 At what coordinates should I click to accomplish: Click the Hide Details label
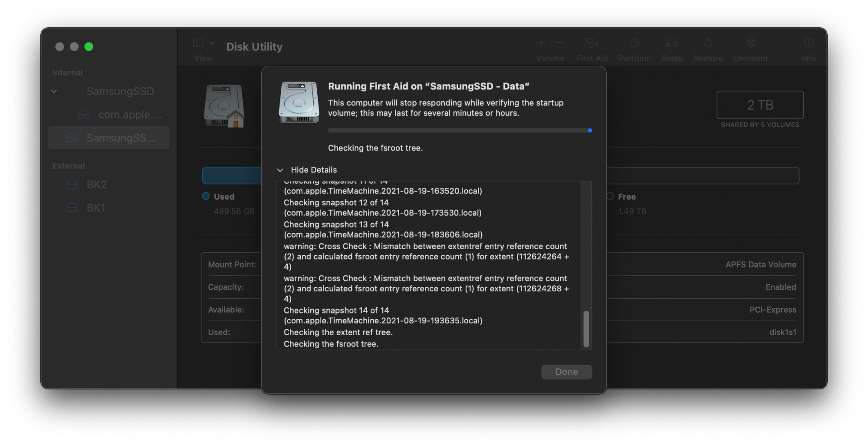(x=314, y=170)
